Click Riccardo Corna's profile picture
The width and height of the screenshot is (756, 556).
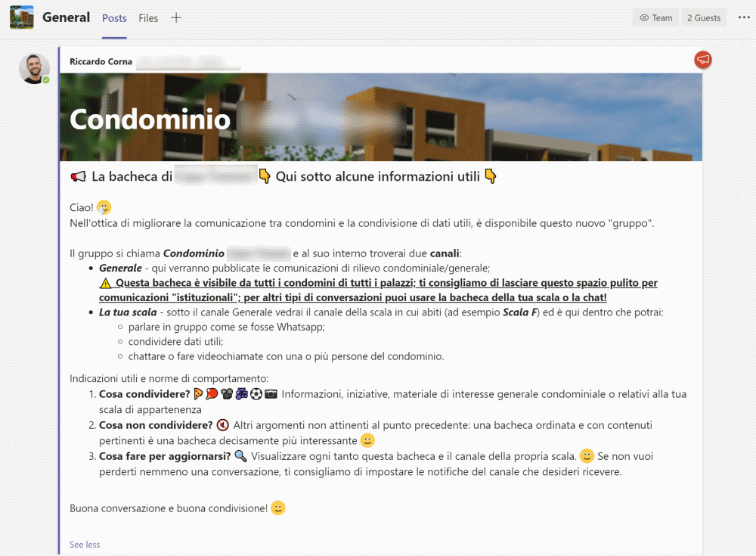coord(34,69)
